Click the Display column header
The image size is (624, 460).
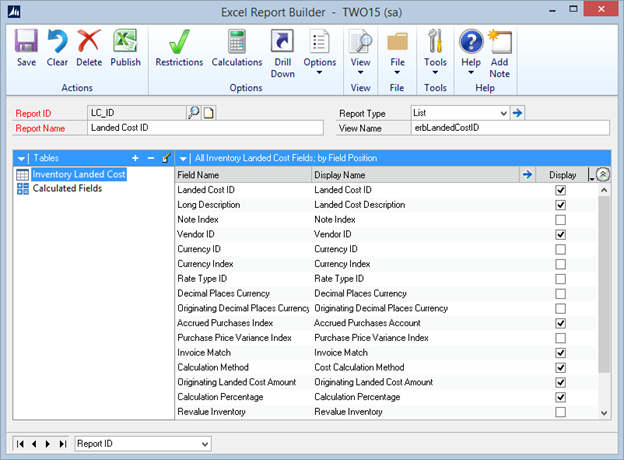pos(562,175)
